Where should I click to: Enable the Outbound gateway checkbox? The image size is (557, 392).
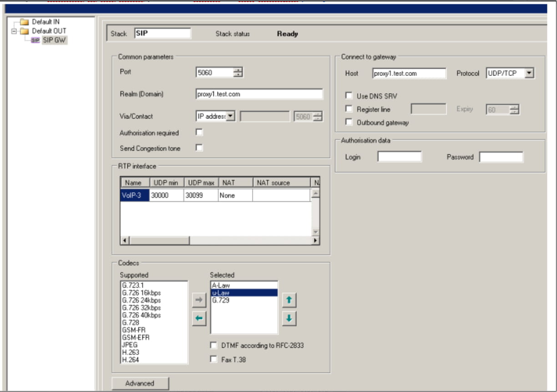[349, 122]
